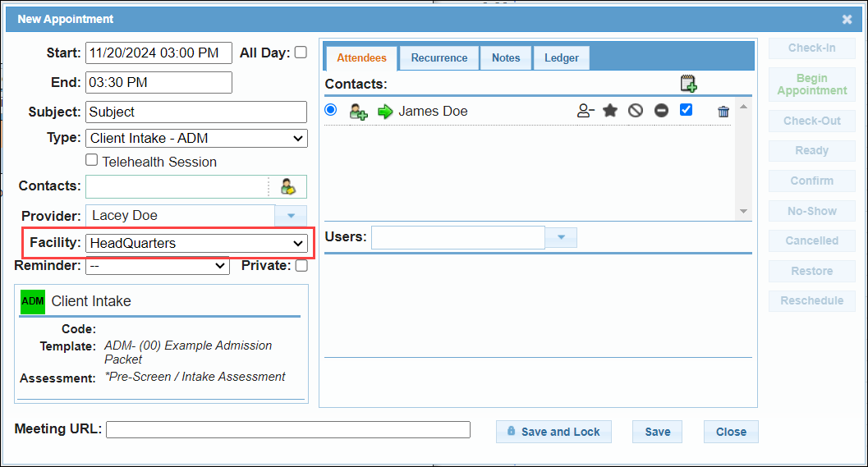868x467 pixels.
Task: Click the James Doe contact name
Action: coord(433,112)
